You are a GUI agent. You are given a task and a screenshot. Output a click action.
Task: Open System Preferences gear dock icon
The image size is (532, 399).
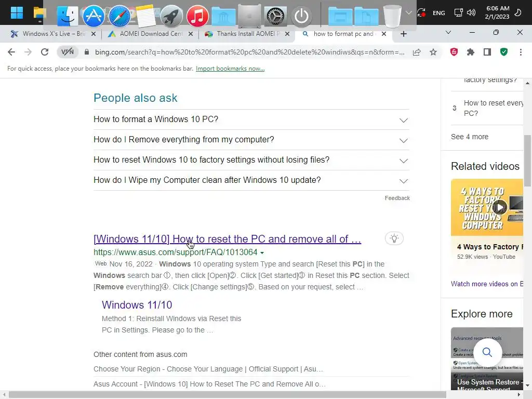(x=275, y=16)
